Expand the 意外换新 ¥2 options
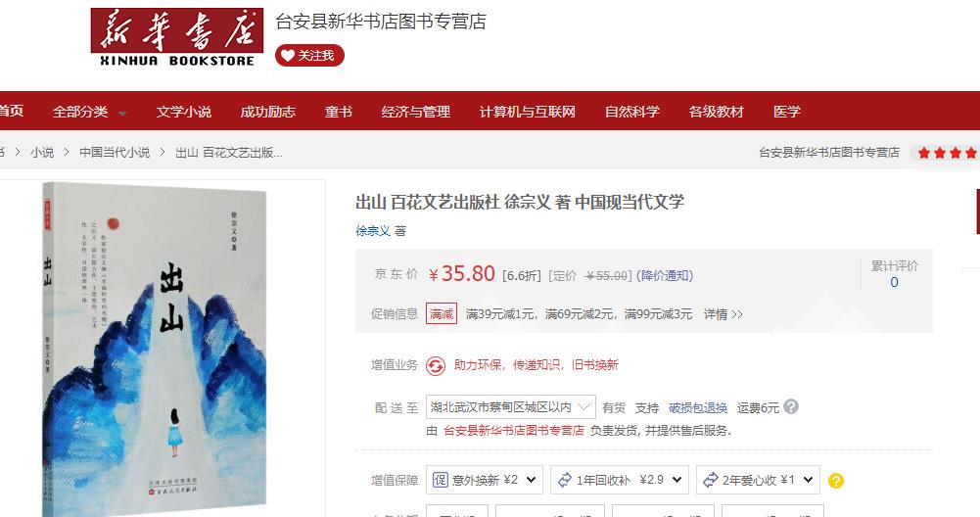 [x=485, y=480]
